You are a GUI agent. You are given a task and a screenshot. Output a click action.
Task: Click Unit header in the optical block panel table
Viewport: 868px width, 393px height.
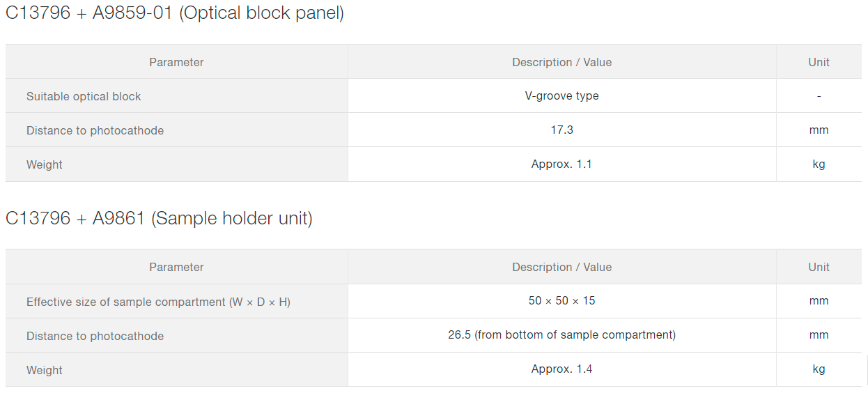[819, 63]
